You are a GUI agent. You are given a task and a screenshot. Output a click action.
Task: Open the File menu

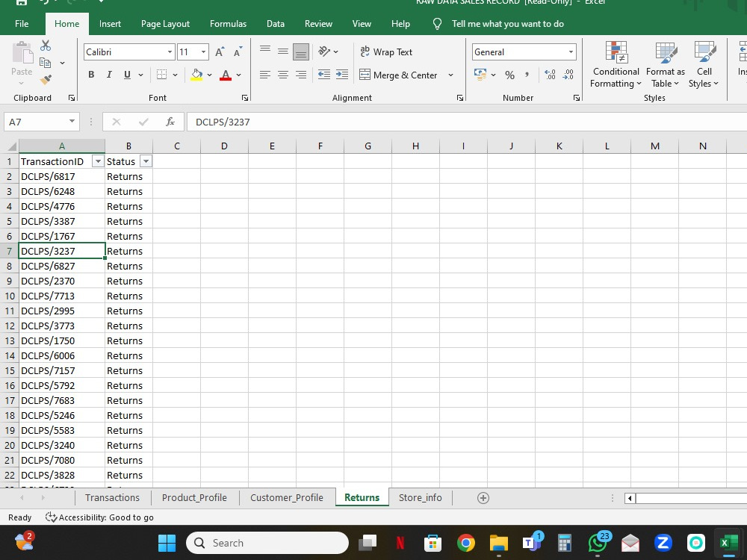click(22, 24)
